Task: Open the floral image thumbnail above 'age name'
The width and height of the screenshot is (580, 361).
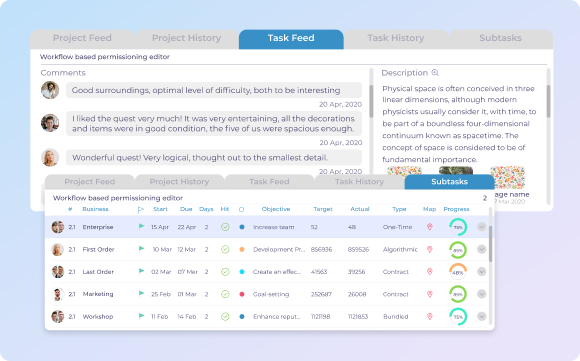Action: click(508, 178)
